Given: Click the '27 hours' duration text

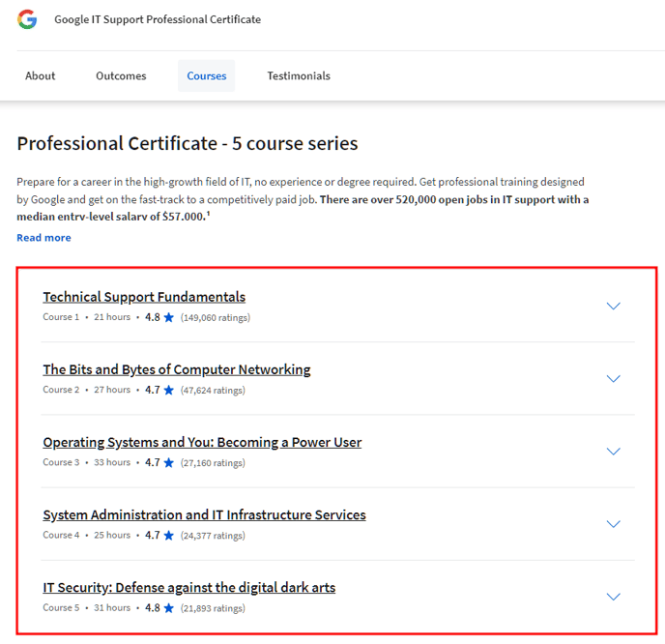Looking at the screenshot, I should [x=112, y=390].
